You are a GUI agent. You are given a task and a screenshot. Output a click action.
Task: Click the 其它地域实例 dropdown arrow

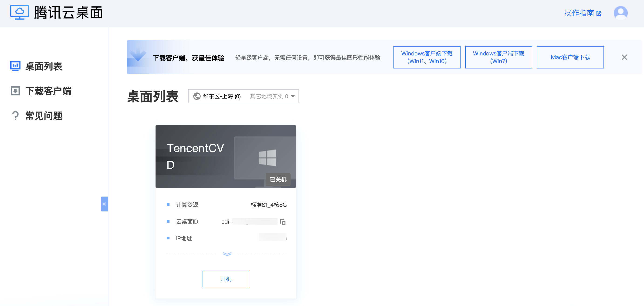pyautogui.click(x=293, y=96)
